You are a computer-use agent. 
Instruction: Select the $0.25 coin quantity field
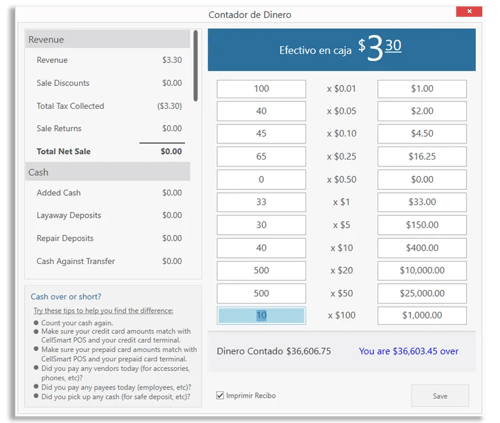pos(261,156)
